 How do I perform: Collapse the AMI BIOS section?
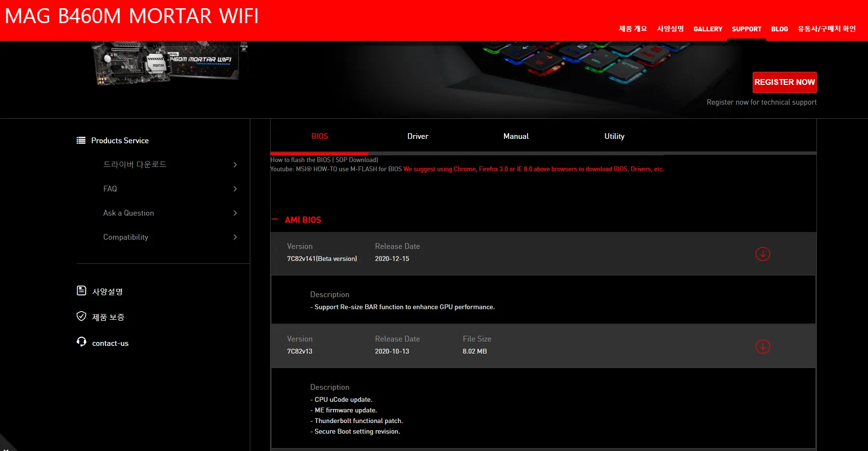click(x=275, y=219)
